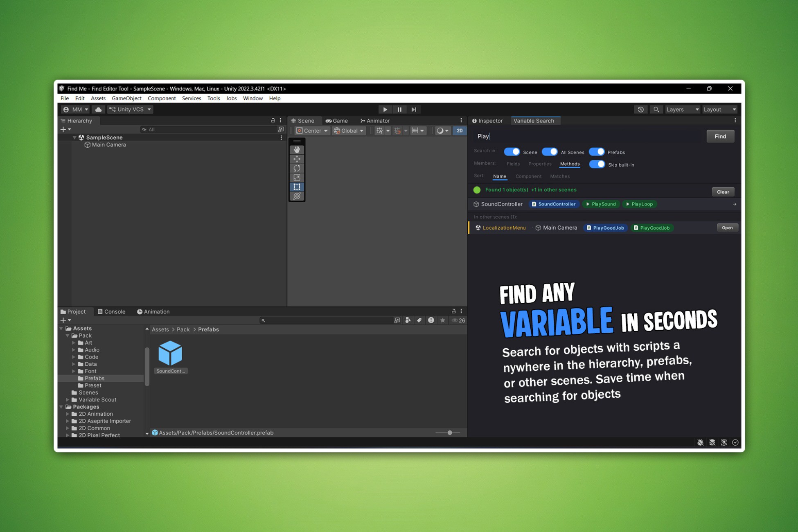The height and width of the screenshot is (532, 798).
Task: Click the Find button
Action: tap(720, 136)
